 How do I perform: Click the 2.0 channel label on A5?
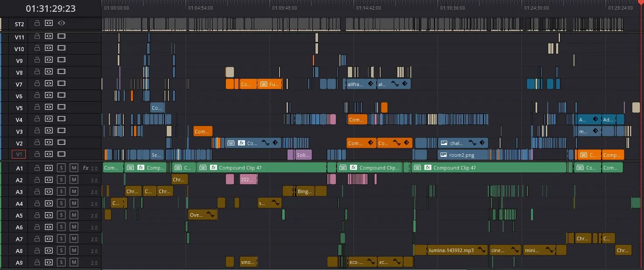coord(94,215)
